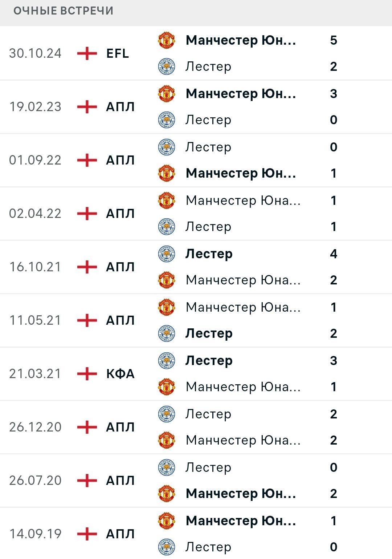This screenshot has width=392, height=559.
Task: Click Leicester crest in 26.07.20 match
Action: pyautogui.click(x=167, y=467)
